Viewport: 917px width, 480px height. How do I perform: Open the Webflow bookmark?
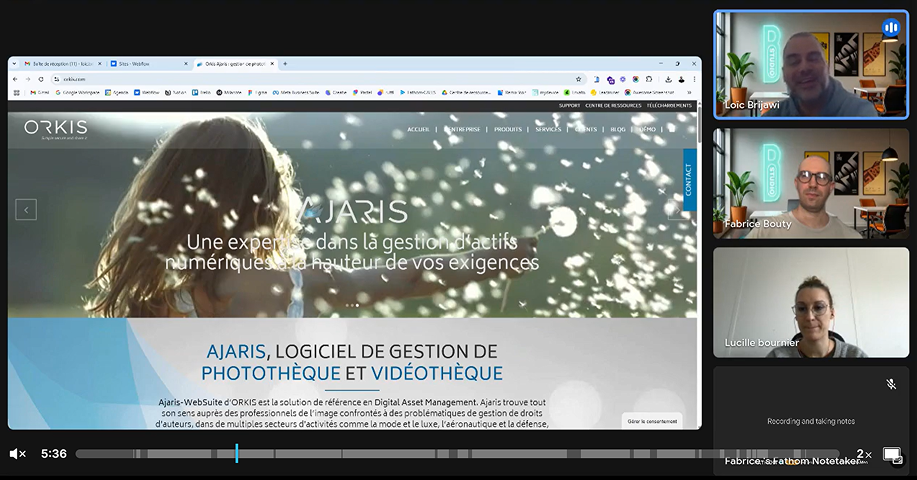click(x=147, y=92)
